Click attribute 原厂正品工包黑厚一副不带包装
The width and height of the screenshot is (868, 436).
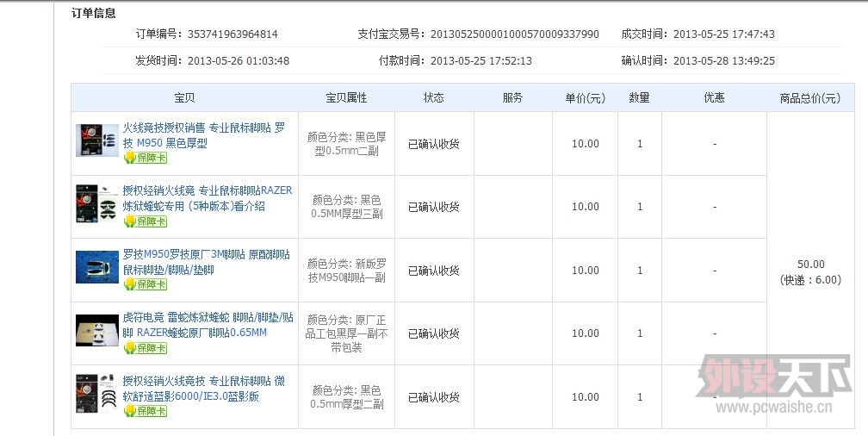point(346,333)
